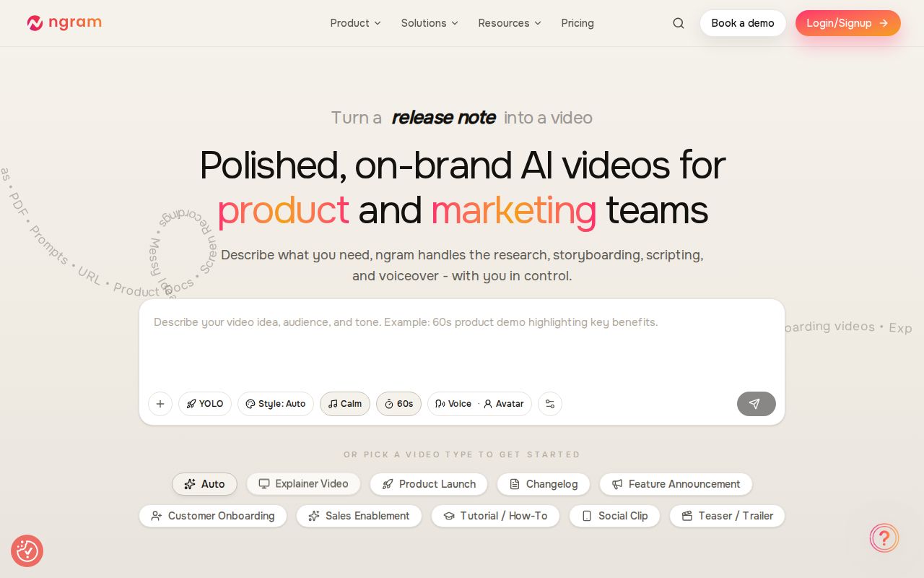The height and width of the screenshot is (578, 924).
Task: Expand the Product menu
Action: point(355,23)
